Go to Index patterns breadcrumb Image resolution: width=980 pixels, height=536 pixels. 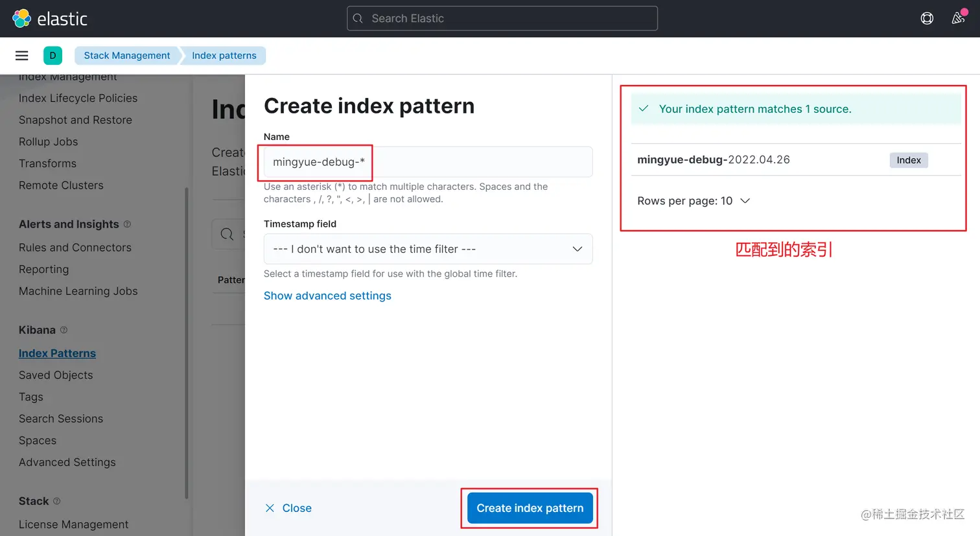point(224,56)
